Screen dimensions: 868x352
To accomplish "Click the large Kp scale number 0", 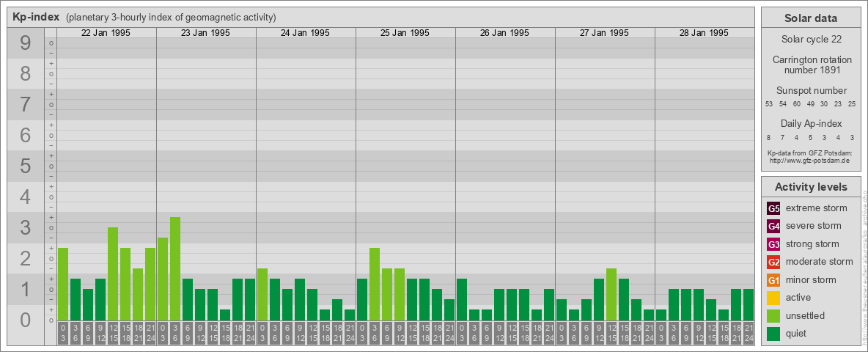I will 25,319.
